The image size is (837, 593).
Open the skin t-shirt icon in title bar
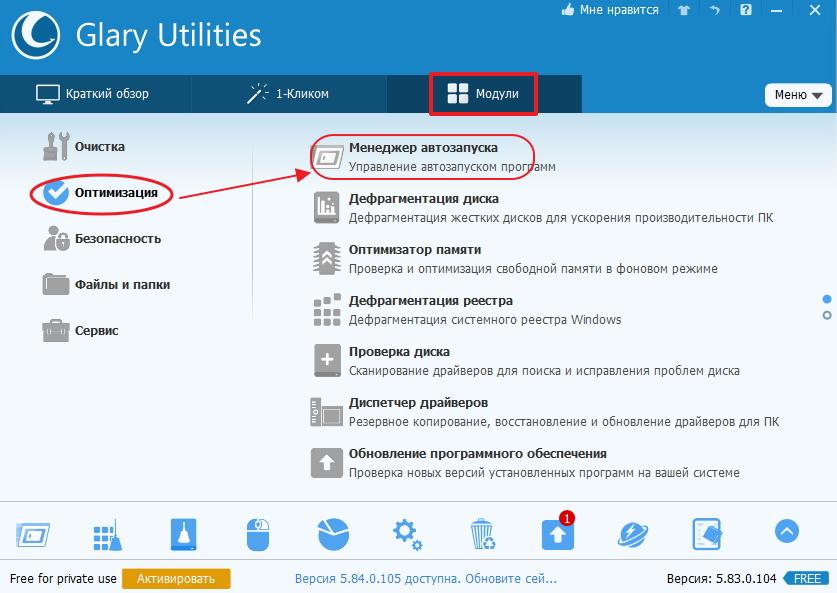[x=684, y=10]
